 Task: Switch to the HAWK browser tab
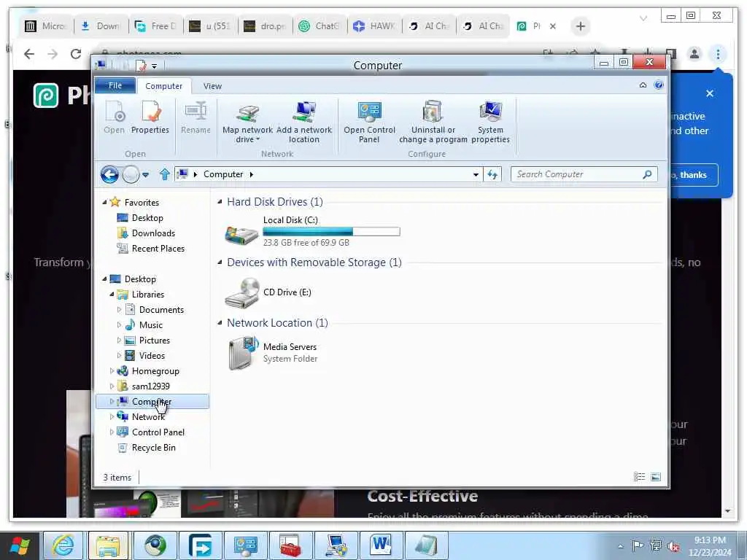[374, 26]
